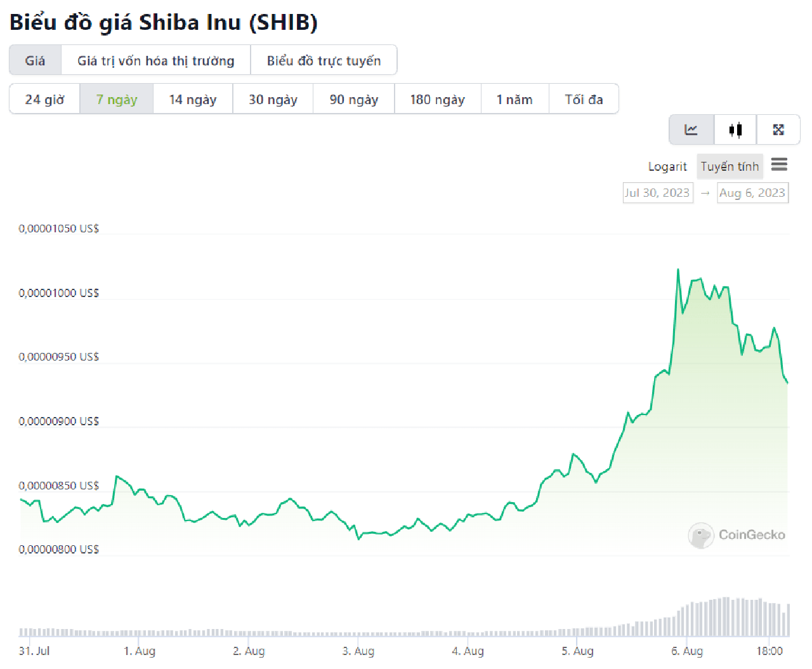Click the 31. Jul axis date
Image resolution: width=812 pixels, height=669 pixels.
click(x=34, y=651)
